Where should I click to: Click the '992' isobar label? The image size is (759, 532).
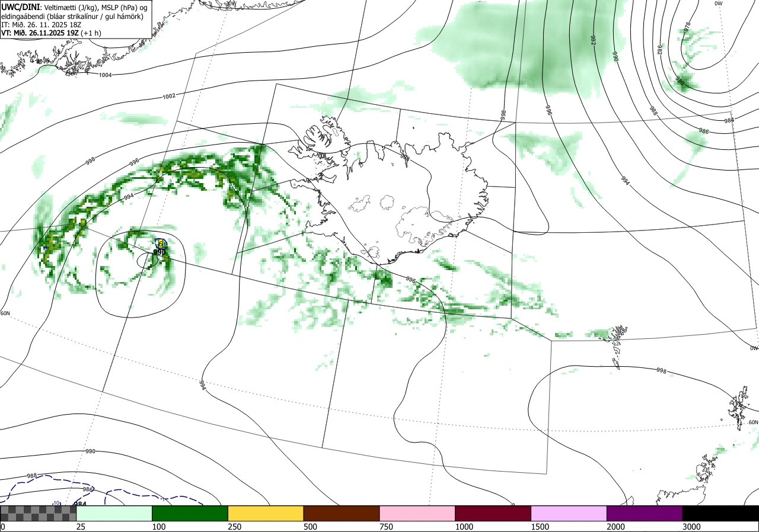coord(593,40)
